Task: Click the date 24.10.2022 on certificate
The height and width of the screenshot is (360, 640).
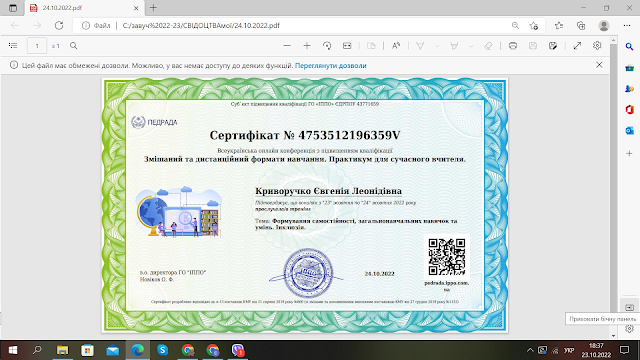Action: click(x=380, y=274)
